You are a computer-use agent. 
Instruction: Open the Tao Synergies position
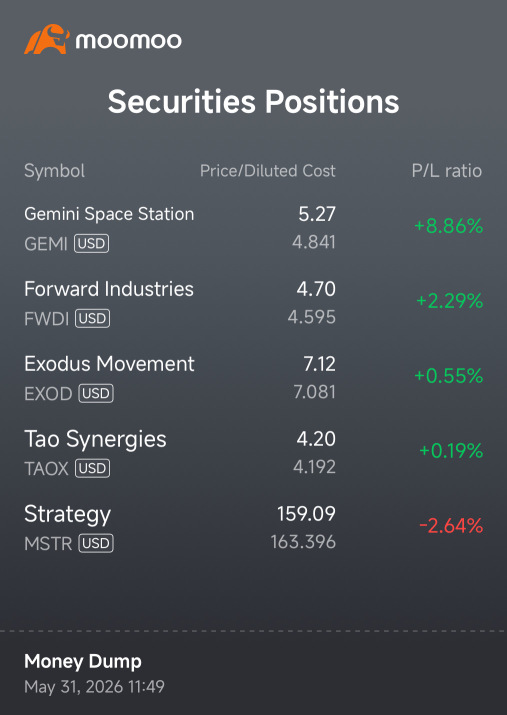click(254, 452)
